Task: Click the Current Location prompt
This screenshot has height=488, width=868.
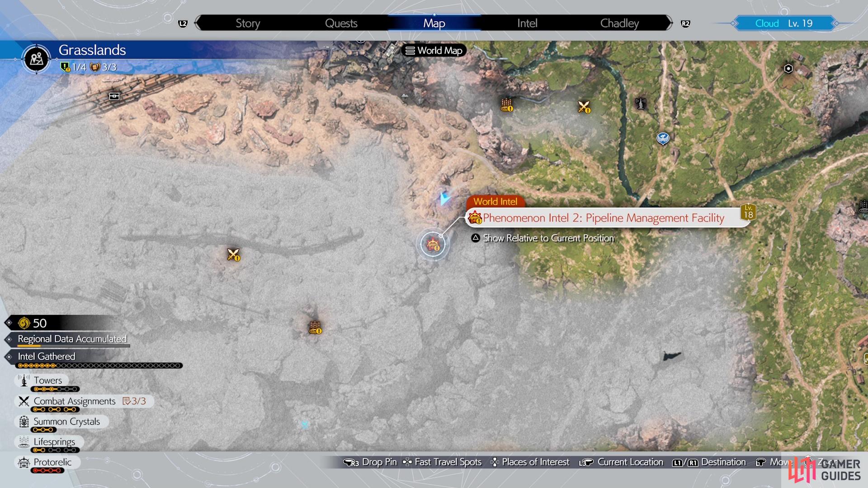Action: point(621,462)
